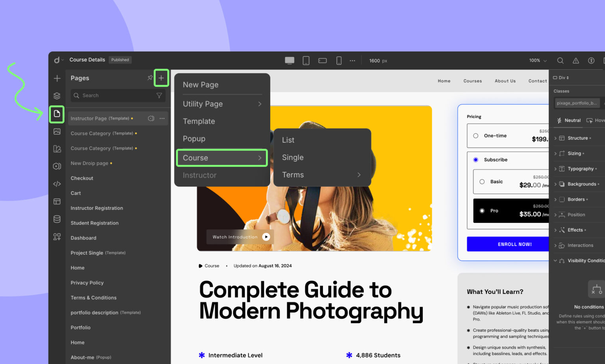The height and width of the screenshot is (364, 605).
Task: Open the Layers panel icon in sidebar
Action: [57, 96]
